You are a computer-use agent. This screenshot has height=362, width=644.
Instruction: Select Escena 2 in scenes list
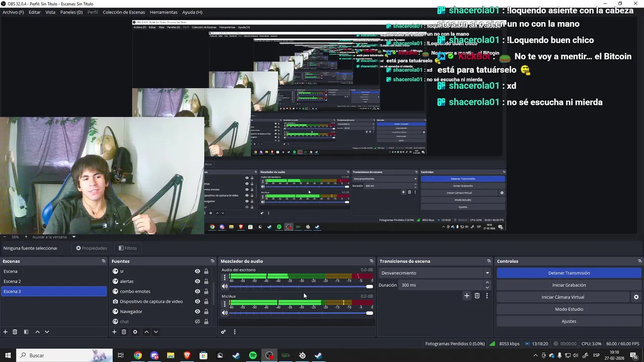53,282
